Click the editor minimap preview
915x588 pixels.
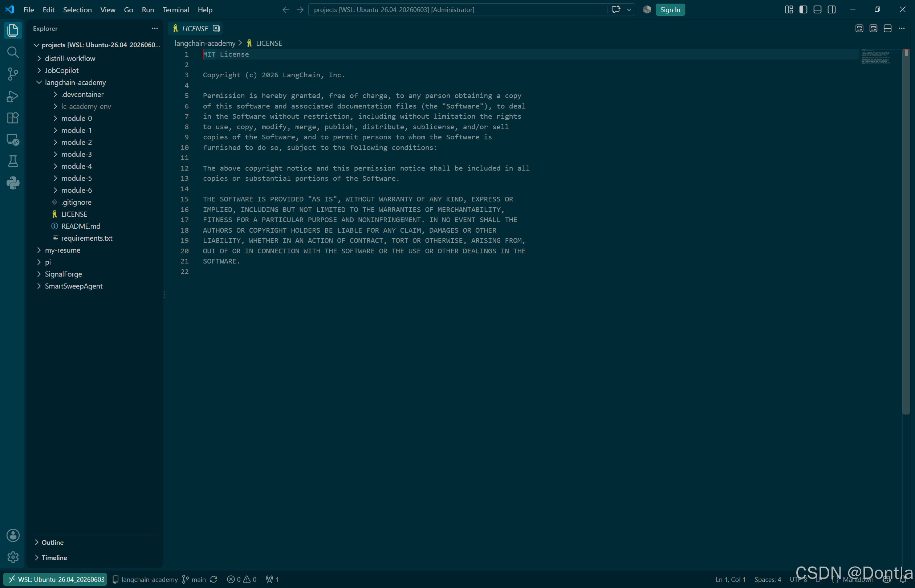click(x=875, y=56)
